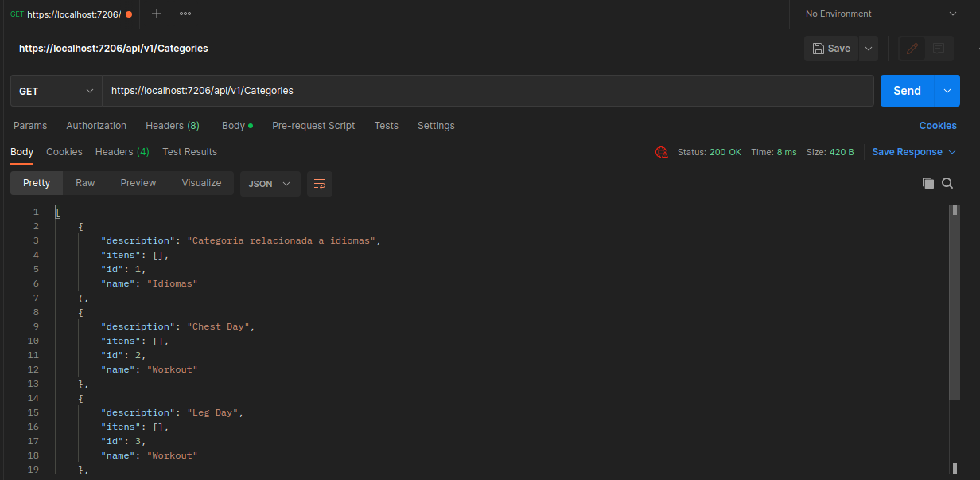980x480 pixels.
Task: Open the request Headers (8) tab
Action: (x=173, y=126)
